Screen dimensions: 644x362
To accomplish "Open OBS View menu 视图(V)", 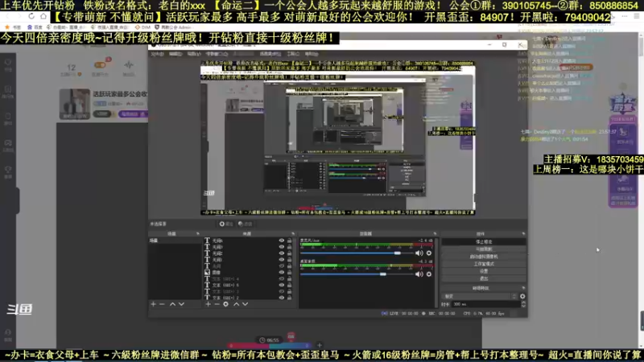I will [x=194, y=54].
